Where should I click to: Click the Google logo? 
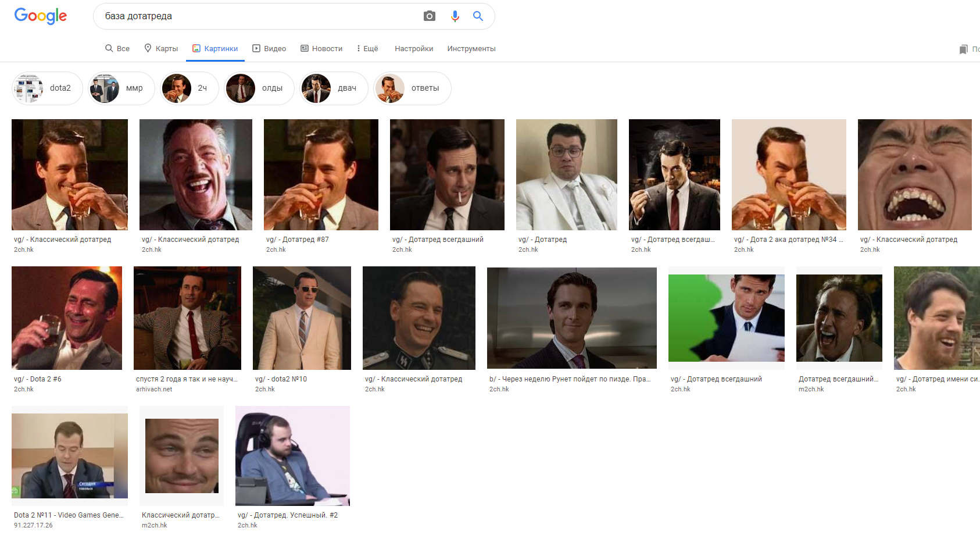point(41,16)
